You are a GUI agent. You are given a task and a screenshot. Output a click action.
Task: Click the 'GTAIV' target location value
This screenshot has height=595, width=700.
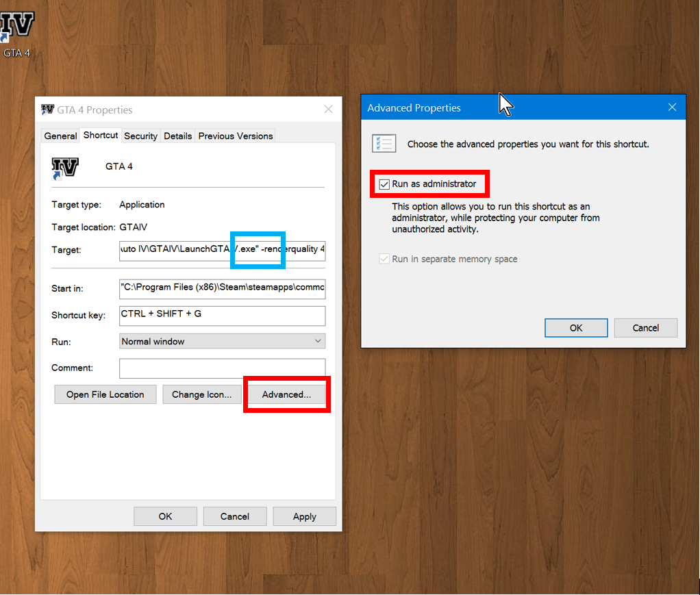point(133,227)
